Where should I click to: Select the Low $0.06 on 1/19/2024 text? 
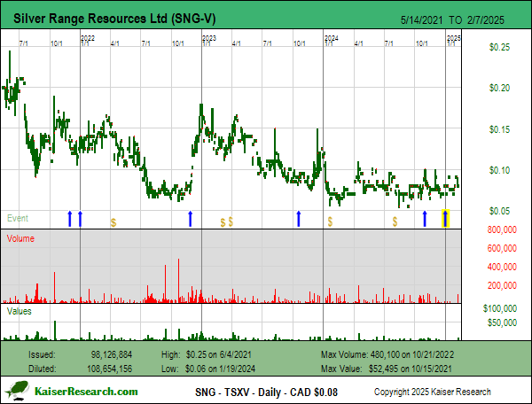pyautogui.click(x=208, y=369)
